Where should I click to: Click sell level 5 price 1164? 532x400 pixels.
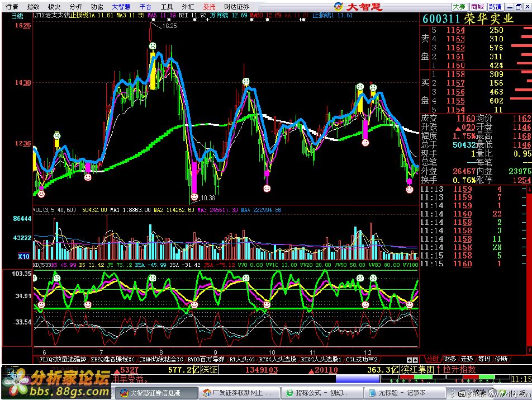pos(455,30)
